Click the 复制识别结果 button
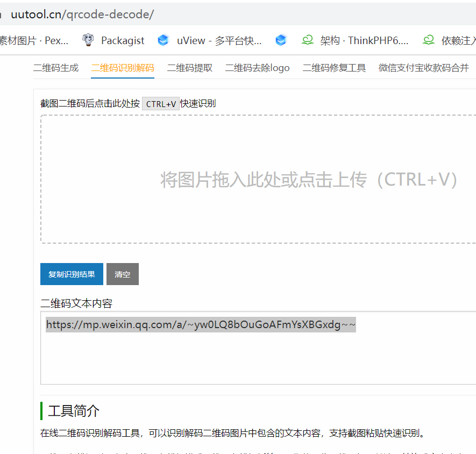The image size is (476, 454). (x=71, y=274)
